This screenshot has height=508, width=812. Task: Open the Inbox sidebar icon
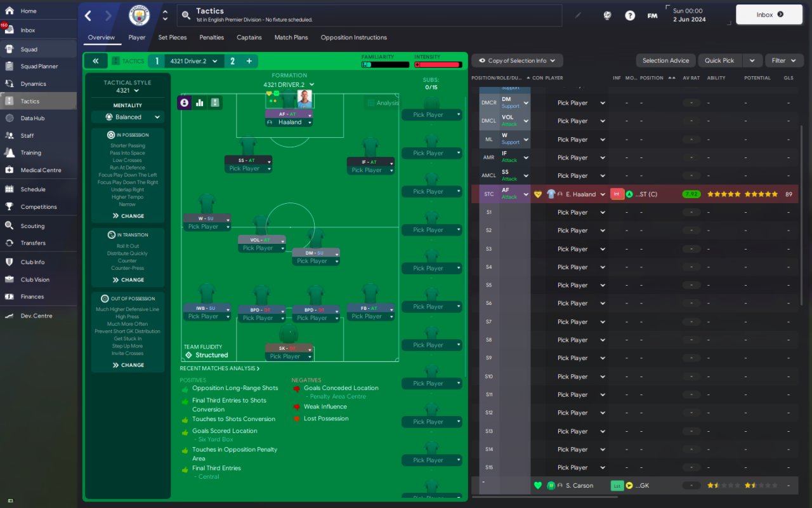(9, 30)
